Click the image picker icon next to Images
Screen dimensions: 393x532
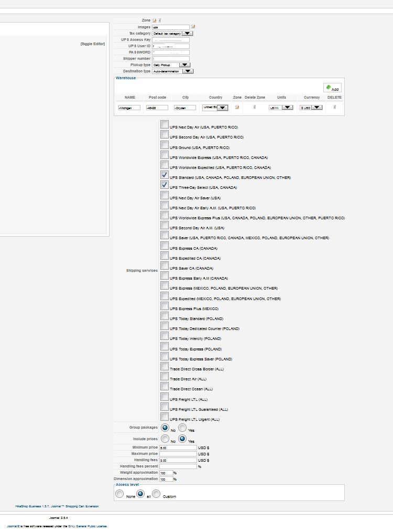tap(193, 26)
